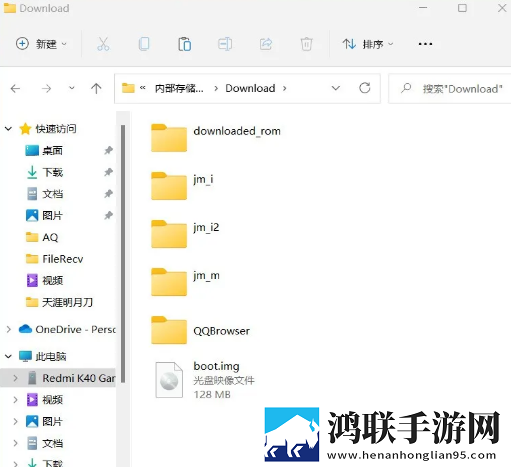
Task: Click the pin icon beside pinned 图片
Action: point(108,216)
